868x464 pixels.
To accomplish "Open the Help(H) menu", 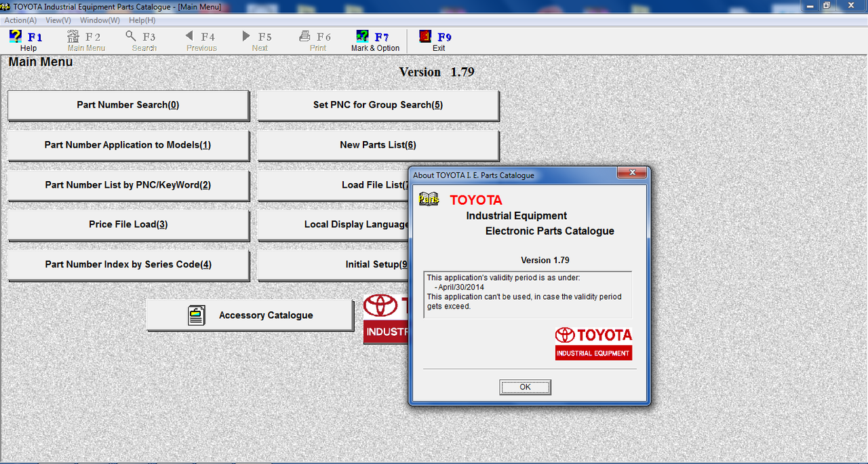I will 142,20.
